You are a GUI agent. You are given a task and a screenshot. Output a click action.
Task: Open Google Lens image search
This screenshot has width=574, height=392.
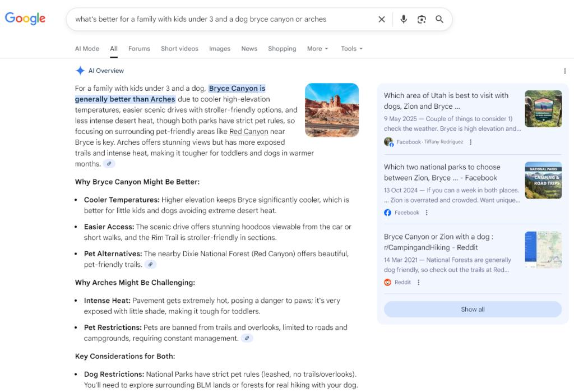pyautogui.click(x=422, y=19)
